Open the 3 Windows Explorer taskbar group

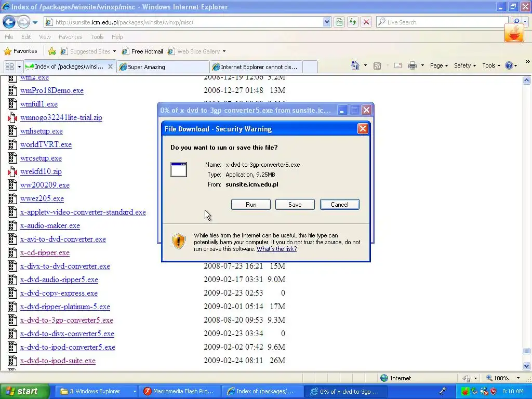tap(96, 391)
